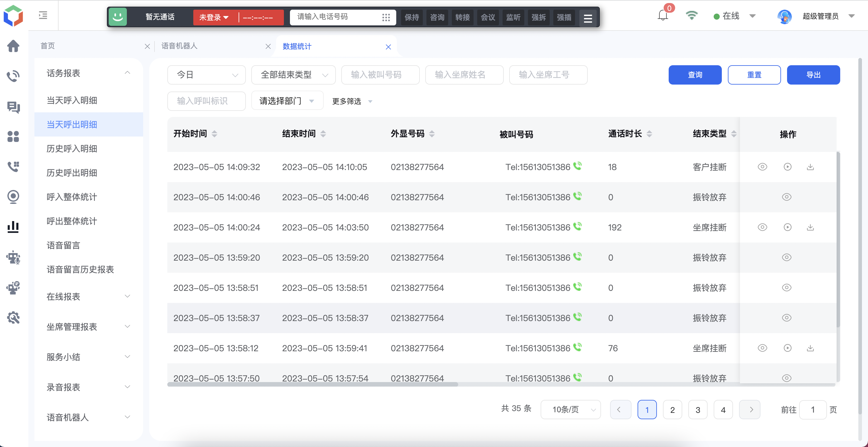Collapse the sidebar menu with the fold icon
The image size is (868, 447).
[x=43, y=15]
